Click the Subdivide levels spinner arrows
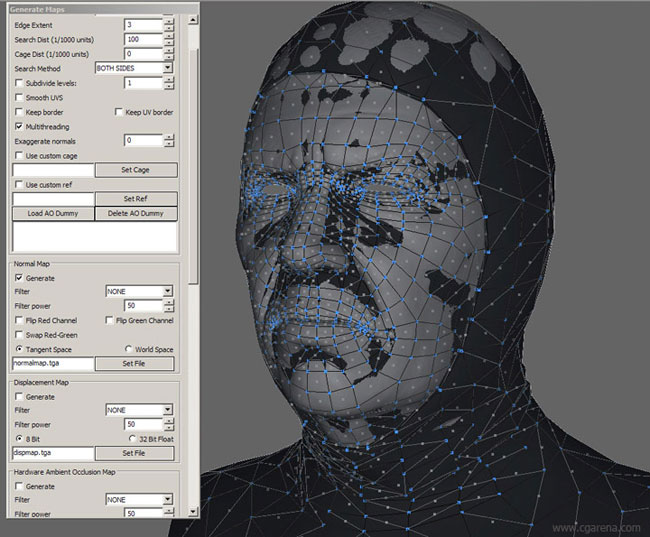650x537 pixels. [169, 83]
